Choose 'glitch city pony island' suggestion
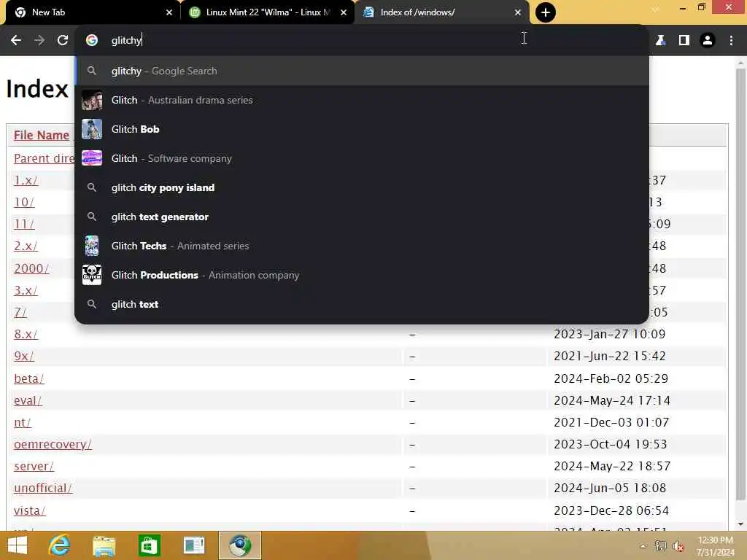This screenshot has width=747, height=560. click(362, 187)
